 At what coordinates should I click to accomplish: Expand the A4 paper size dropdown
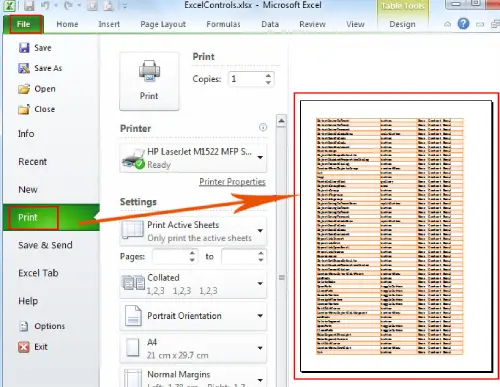pyautogui.click(x=260, y=348)
